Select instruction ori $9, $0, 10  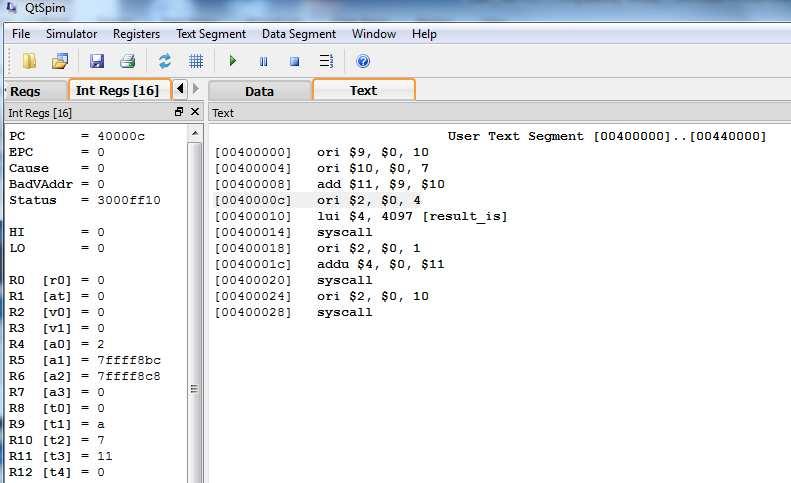click(373, 152)
